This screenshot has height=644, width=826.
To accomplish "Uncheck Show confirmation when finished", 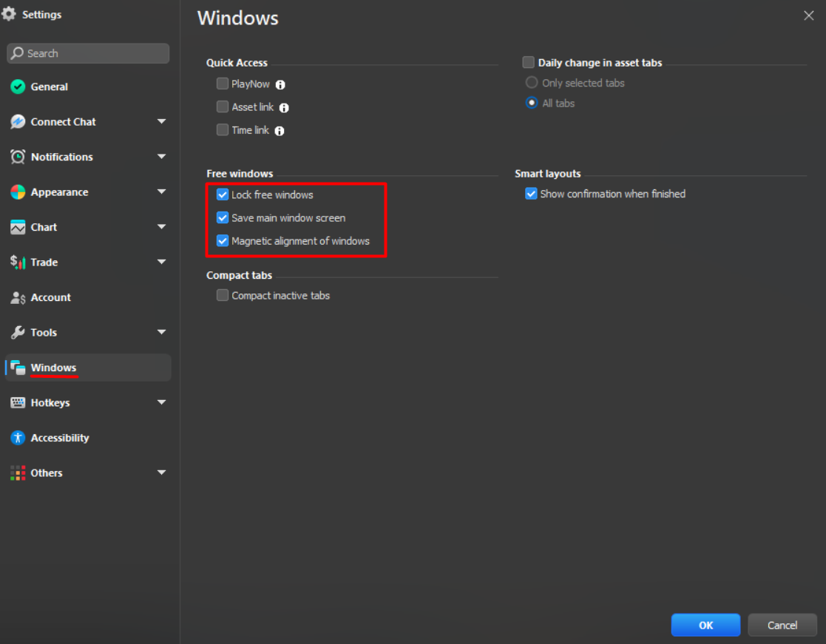I will tap(531, 194).
